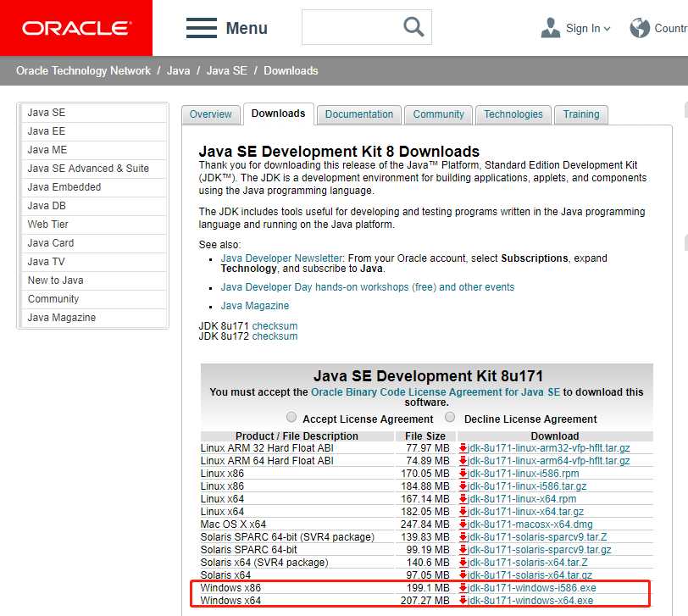Click the Java breadcrumb link
Screen dimensions: 688x616
click(178, 70)
